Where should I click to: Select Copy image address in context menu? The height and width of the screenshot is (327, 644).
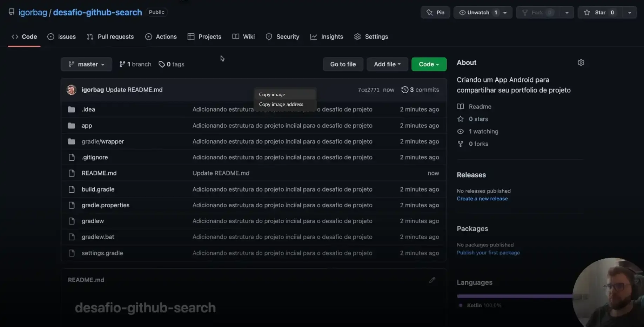[x=285, y=104]
